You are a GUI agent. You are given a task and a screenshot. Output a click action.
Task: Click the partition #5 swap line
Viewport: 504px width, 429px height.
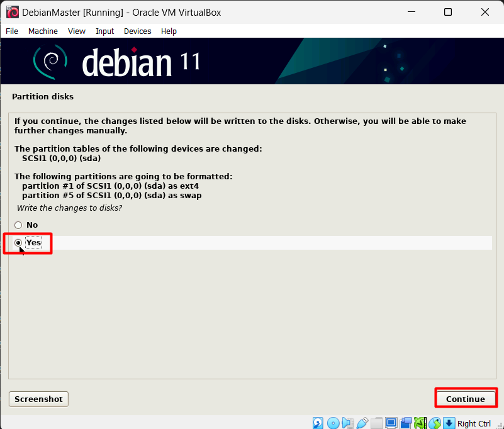click(112, 196)
